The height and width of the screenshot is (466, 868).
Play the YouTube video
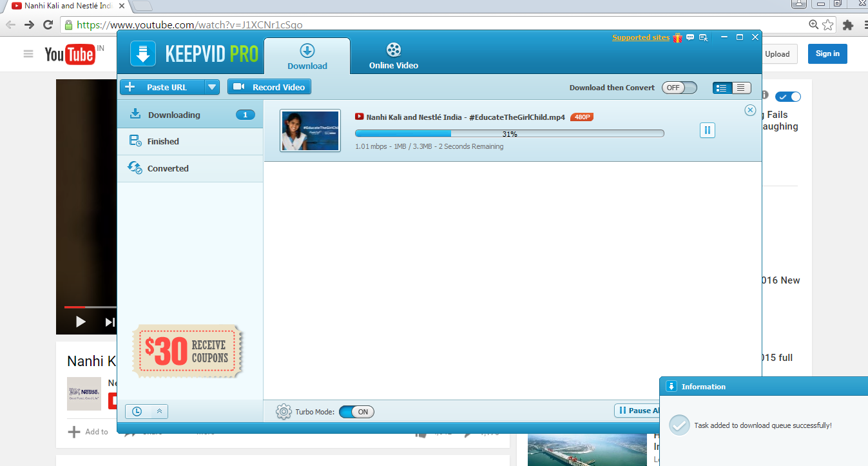click(x=81, y=322)
